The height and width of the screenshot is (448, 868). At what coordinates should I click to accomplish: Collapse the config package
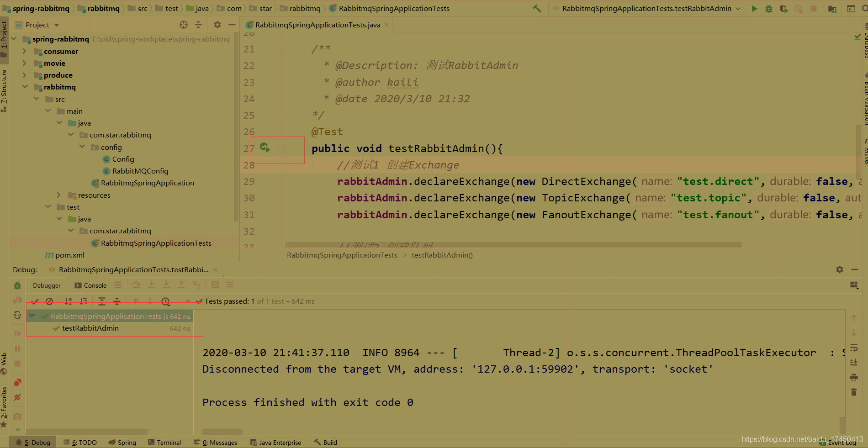click(x=82, y=147)
